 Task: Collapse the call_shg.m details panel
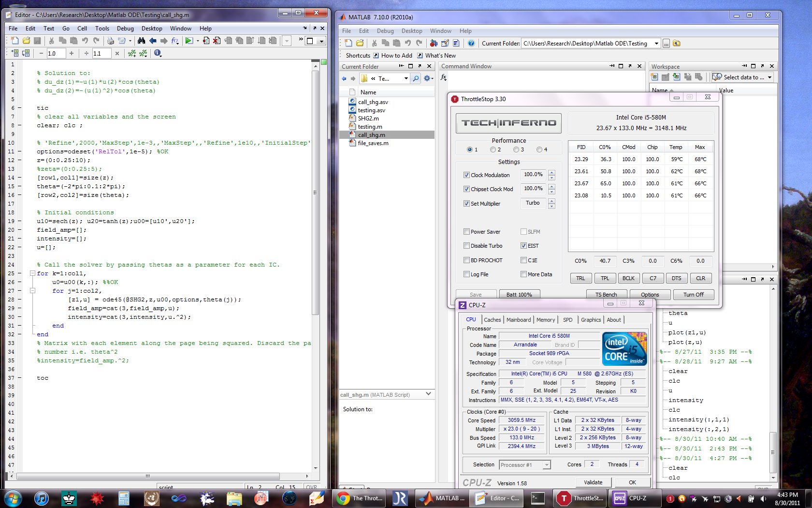[428, 394]
